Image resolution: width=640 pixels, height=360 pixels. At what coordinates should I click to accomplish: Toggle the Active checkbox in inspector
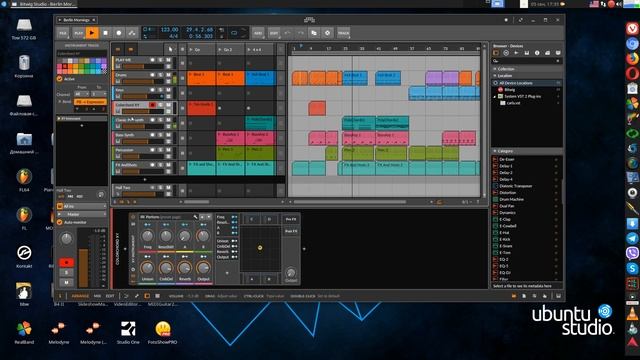(60, 79)
